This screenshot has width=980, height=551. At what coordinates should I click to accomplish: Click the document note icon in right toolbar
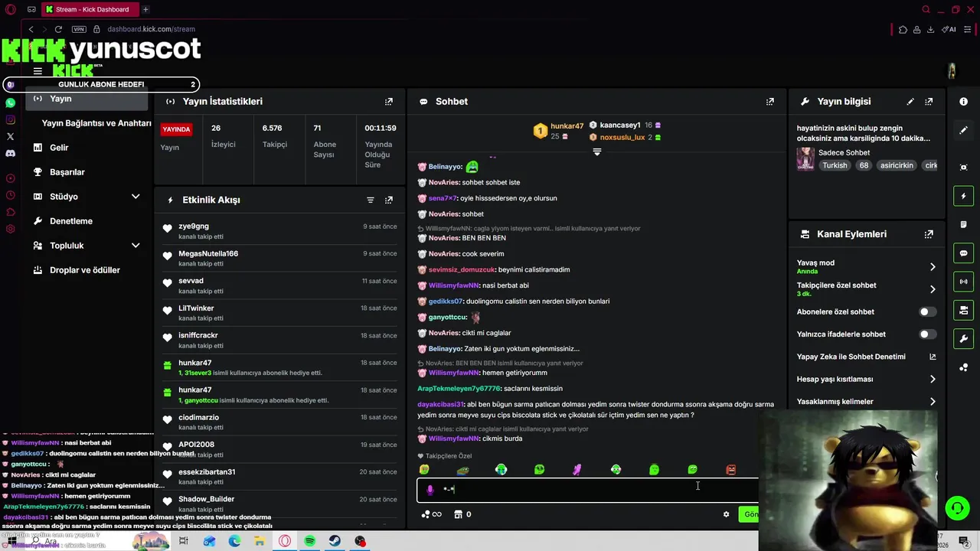point(963,224)
